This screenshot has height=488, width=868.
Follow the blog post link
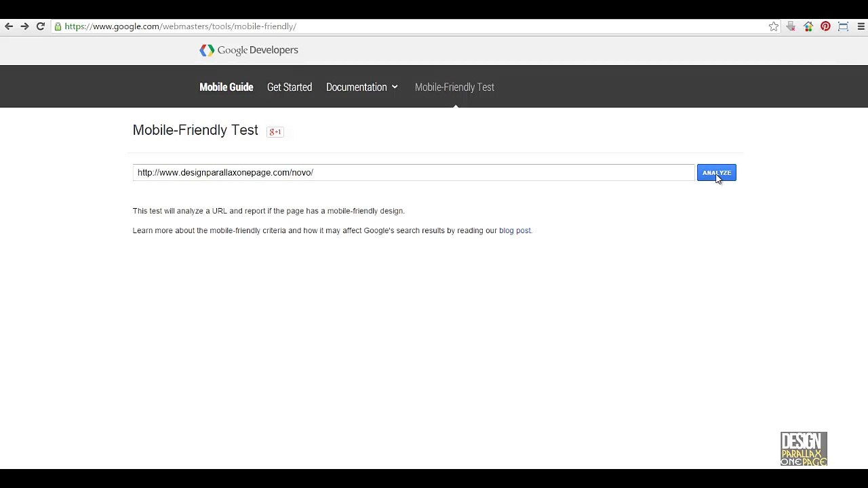(515, 230)
